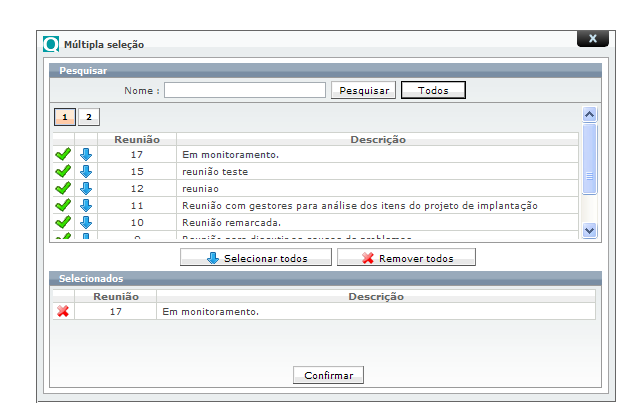
Task: Select 'Em monitoramento.' in search results
Action: (378, 155)
